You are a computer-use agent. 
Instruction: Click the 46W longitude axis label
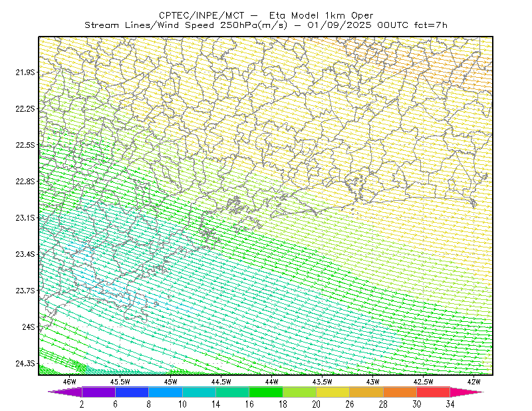pos(70,382)
